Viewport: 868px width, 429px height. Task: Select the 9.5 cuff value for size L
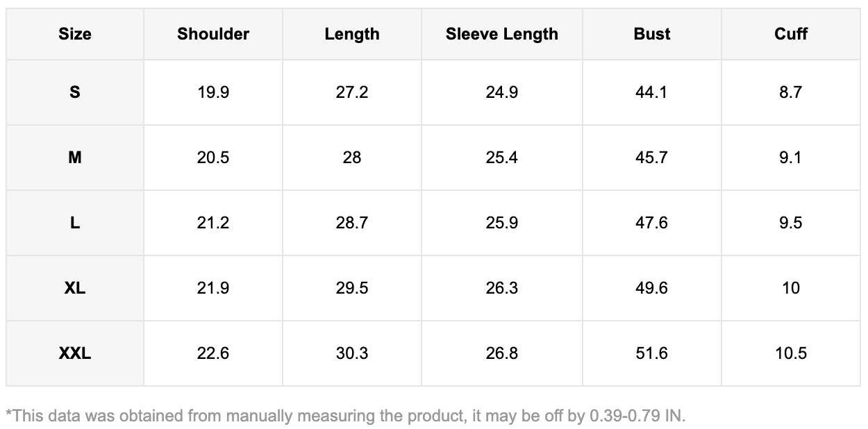791,223
